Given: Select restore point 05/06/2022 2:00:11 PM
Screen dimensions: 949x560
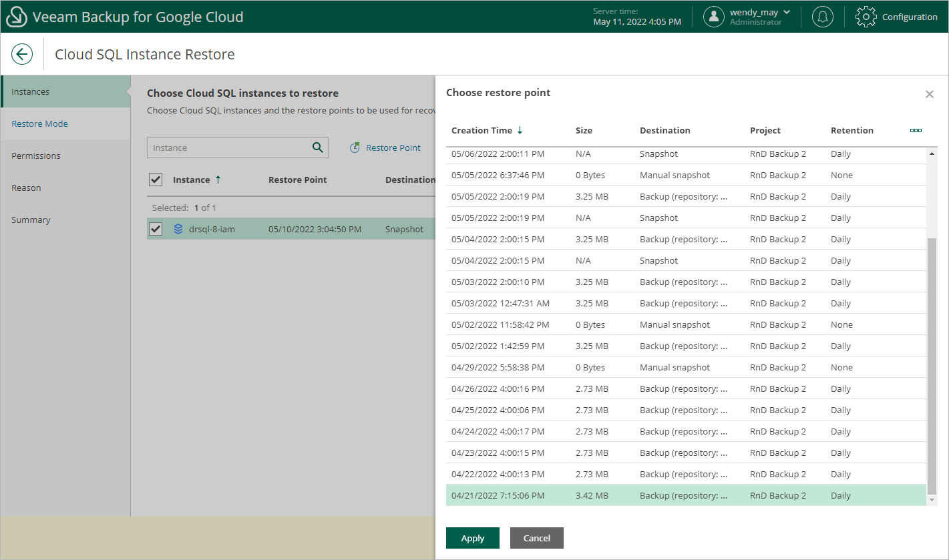Looking at the screenshot, I should click(x=686, y=154).
